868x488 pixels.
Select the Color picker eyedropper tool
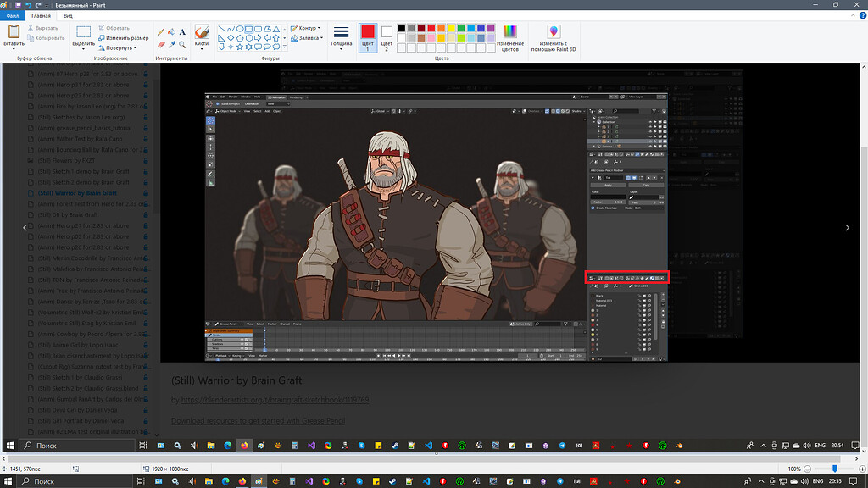171,44
